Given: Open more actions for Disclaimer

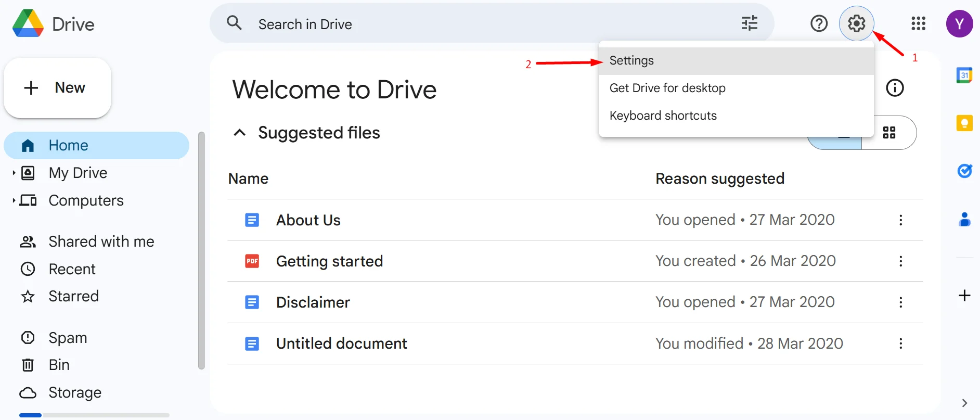Looking at the screenshot, I should coord(900,302).
